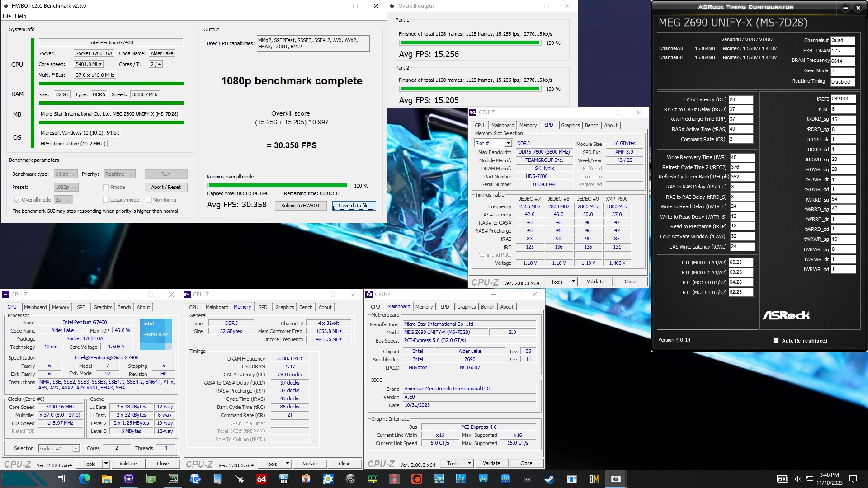Click Close in CPU-Z Mainboard window

[x=526, y=463]
